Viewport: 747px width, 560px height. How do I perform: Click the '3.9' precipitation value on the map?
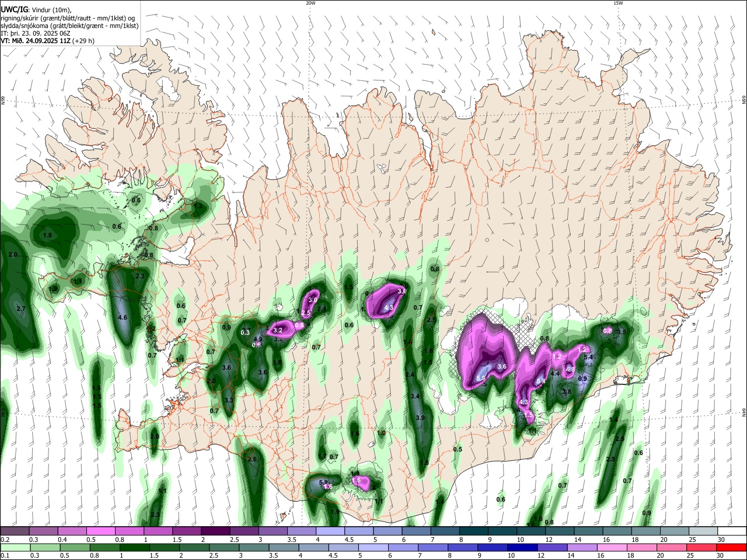[420, 418]
